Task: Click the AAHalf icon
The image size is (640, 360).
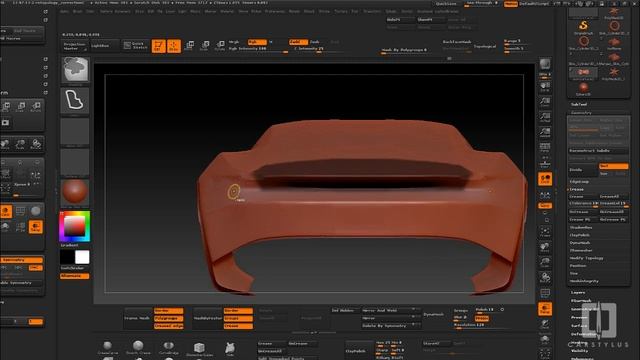Action: (x=545, y=132)
